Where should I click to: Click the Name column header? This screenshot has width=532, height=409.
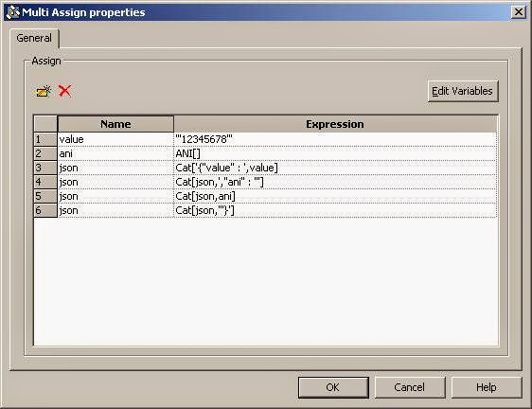point(115,124)
